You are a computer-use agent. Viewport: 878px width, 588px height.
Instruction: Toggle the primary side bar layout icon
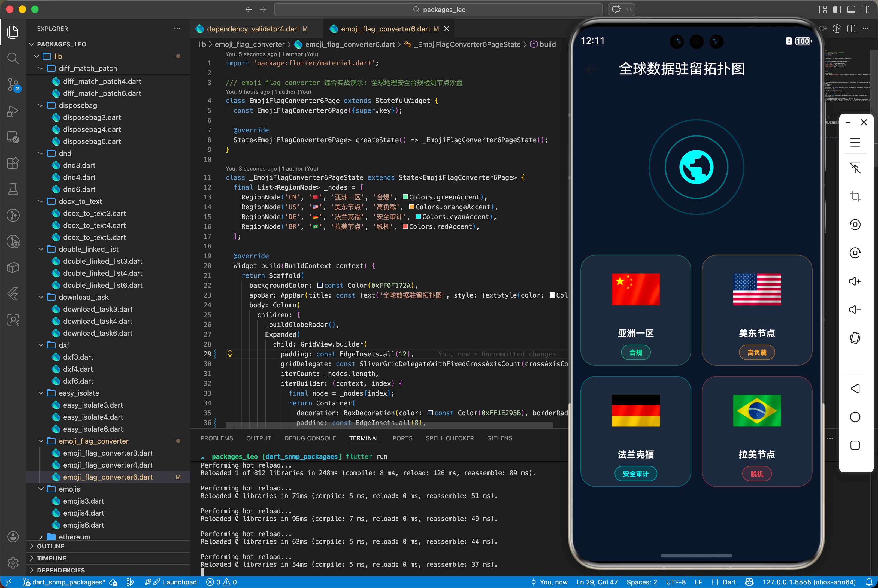[837, 9]
